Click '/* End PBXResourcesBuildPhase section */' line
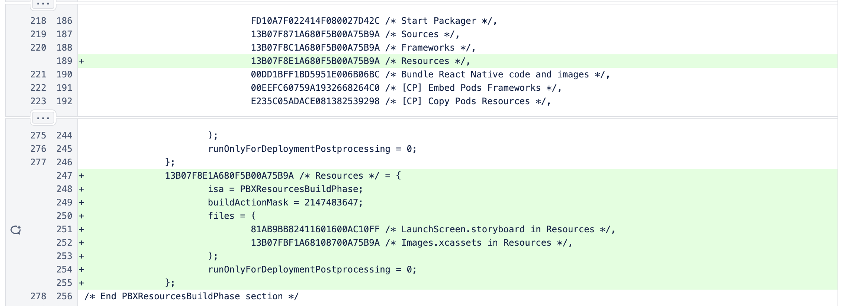The height and width of the screenshot is (306, 868). coord(192,296)
